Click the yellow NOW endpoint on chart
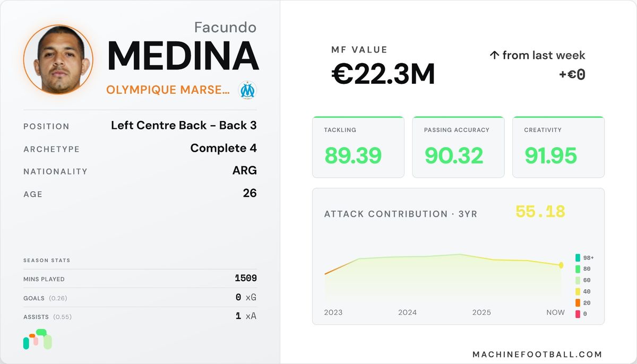This screenshot has height=364, width=637. point(561,265)
